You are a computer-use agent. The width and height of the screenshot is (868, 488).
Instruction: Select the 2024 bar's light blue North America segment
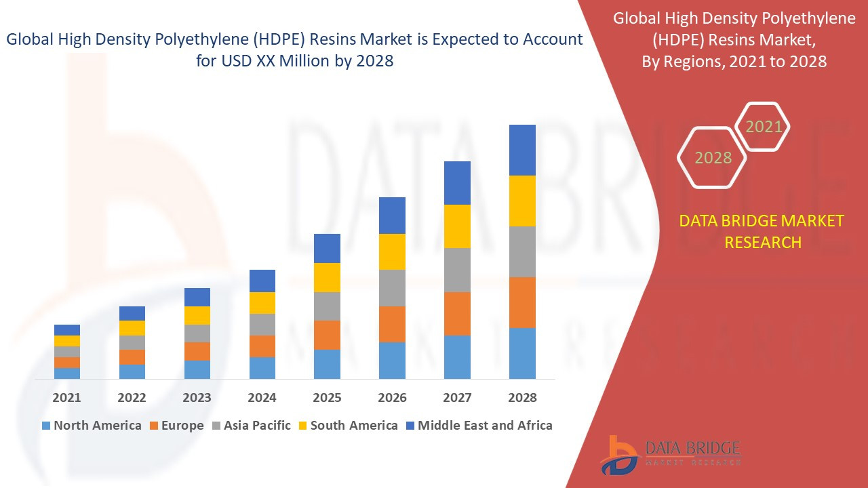[262, 367]
